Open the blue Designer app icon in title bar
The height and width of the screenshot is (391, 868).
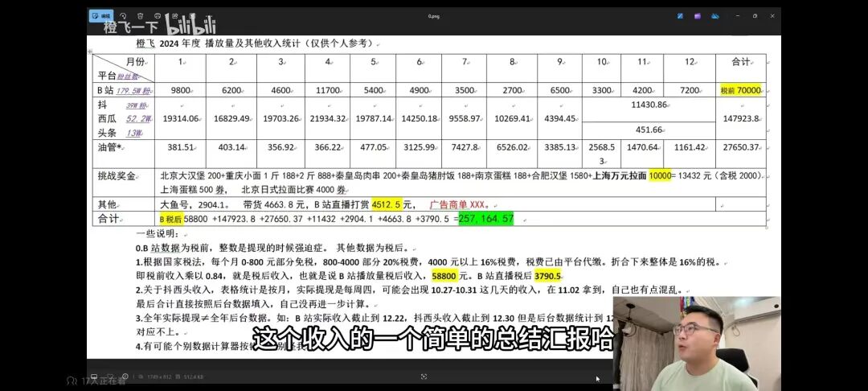click(x=680, y=16)
